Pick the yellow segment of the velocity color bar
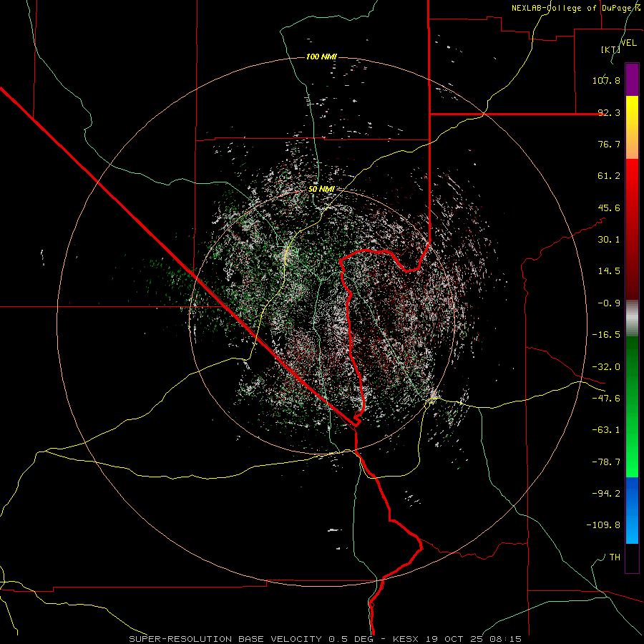 click(632, 127)
